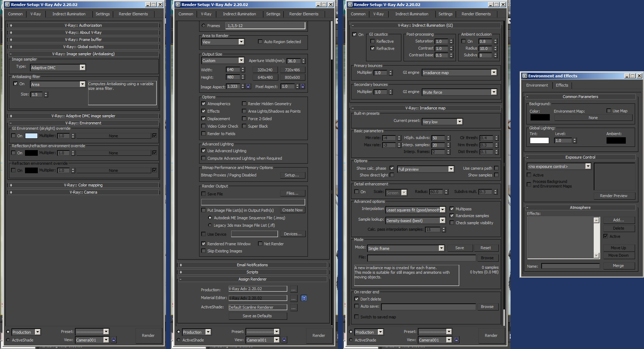Viewport: 644px width, 349px height.
Task: Switch to the Effects tab
Action: pyautogui.click(x=562, y=85)
